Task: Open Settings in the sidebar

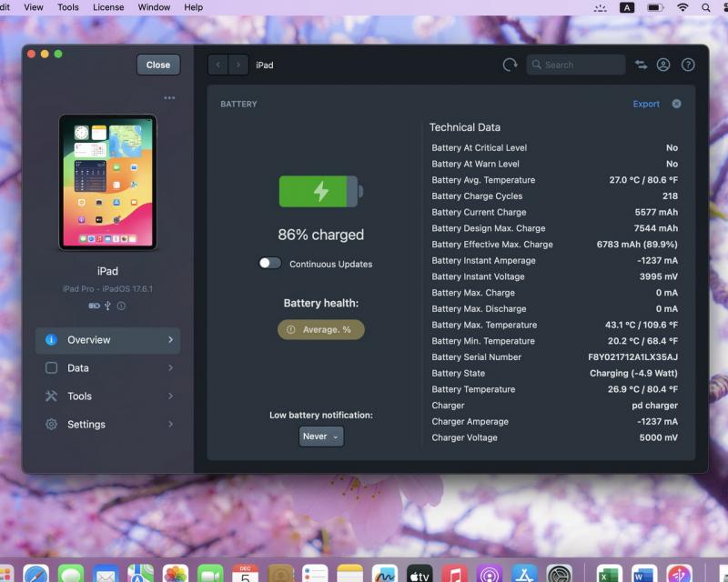Action: (x=107, y=425)
